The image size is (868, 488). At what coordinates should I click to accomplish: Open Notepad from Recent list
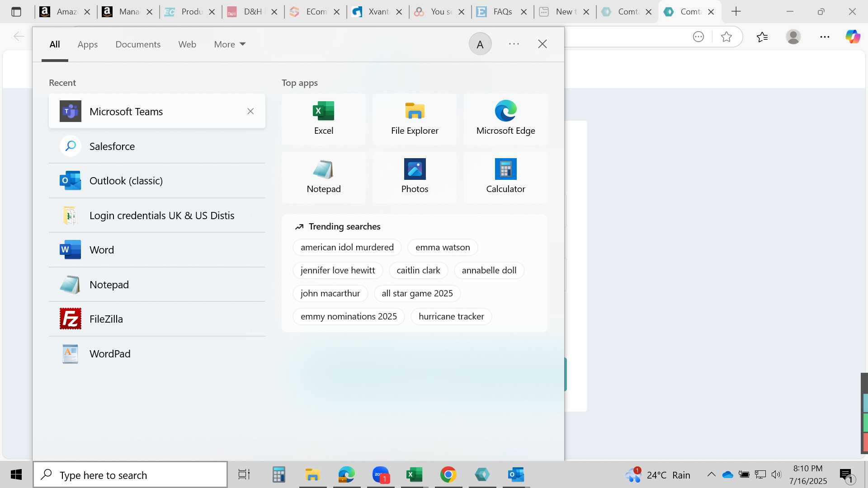tap(157, 285)
